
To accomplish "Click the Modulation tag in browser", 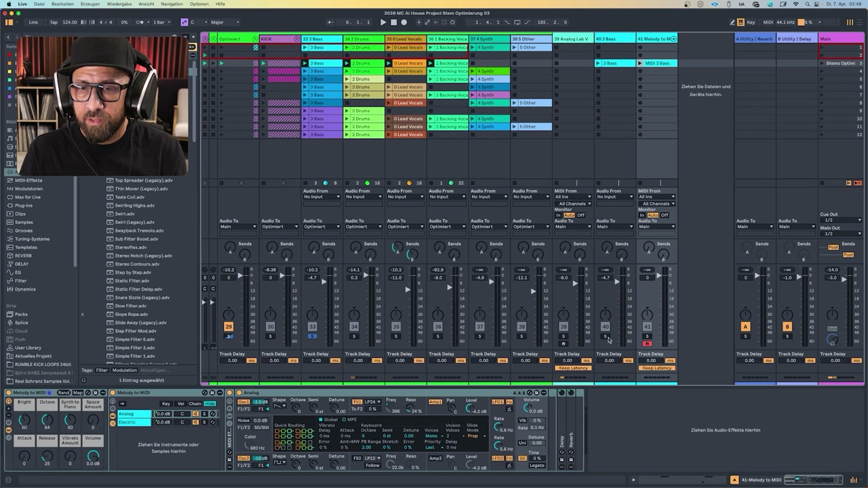I will [x=125, y=370].
